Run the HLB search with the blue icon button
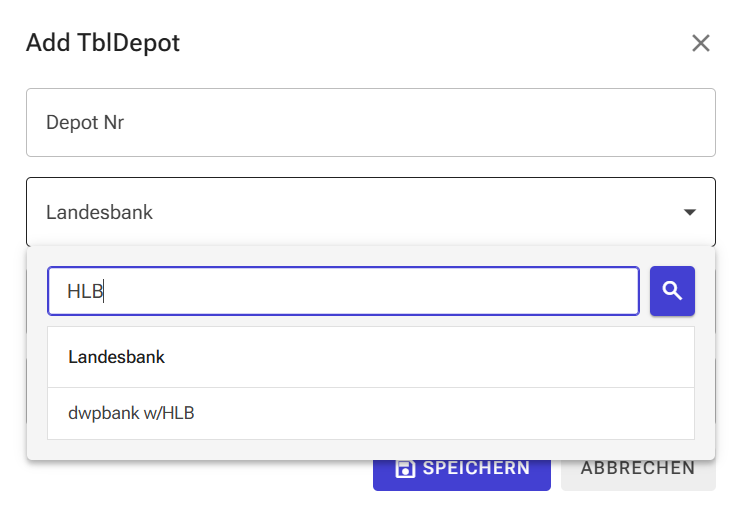743x515 pixels. pyautogui.click(x=672, y=291)
